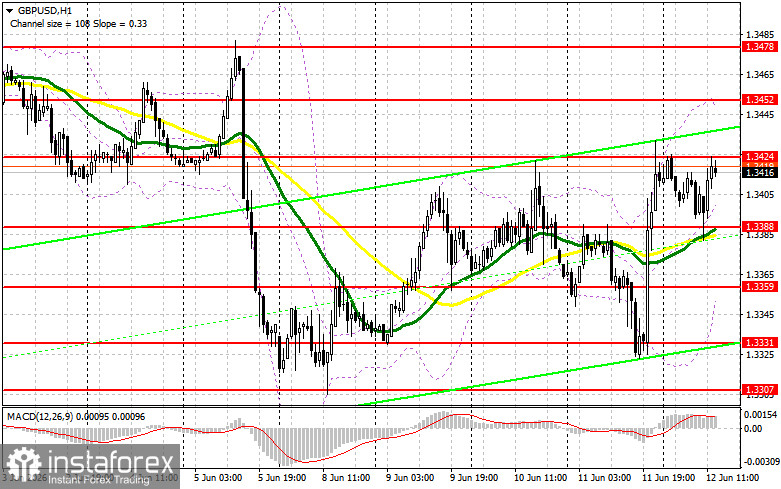Viewport: 781px width, 489px height.
Task: Click the 11 Jun 19:00 time label
Action: 668,478
